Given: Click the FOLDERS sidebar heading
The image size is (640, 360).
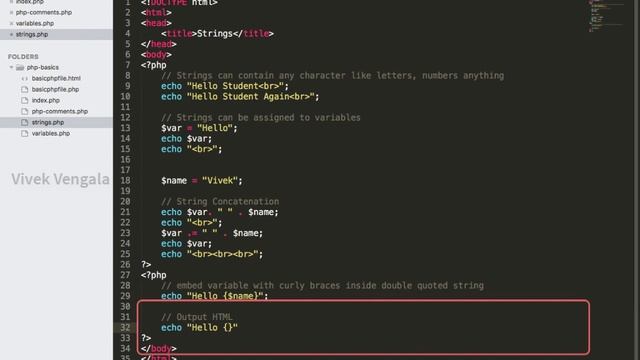Looking at the screenshot, I should tap(23, 57).
